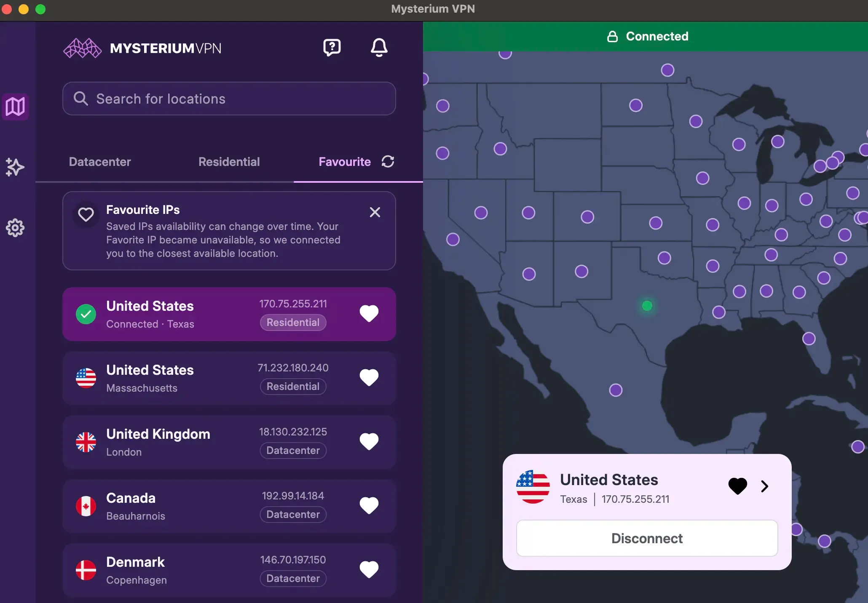868x603 pixels.
Task: Refresh the Favourite list
Action: [x=388, y=162]
